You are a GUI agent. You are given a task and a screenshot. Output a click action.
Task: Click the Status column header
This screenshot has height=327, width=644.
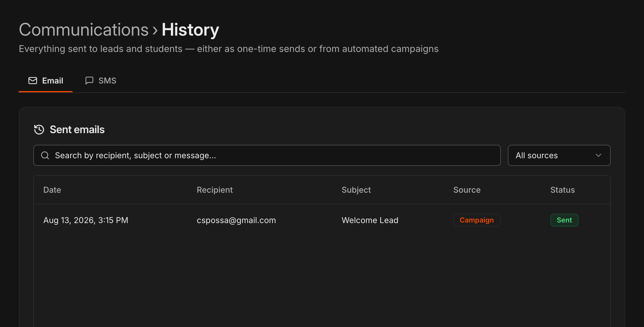click(x=562, y=190)
